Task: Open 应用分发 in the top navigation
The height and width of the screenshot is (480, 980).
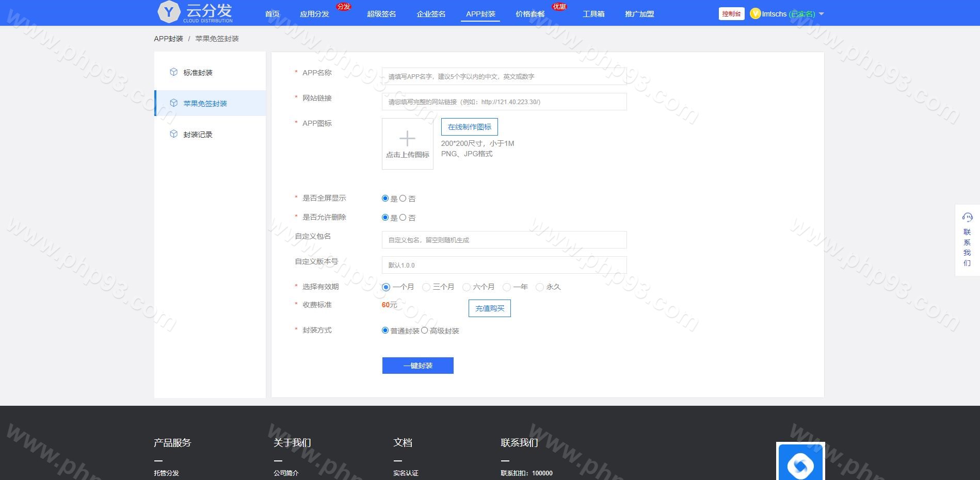Action: click(x=314, y=14)
